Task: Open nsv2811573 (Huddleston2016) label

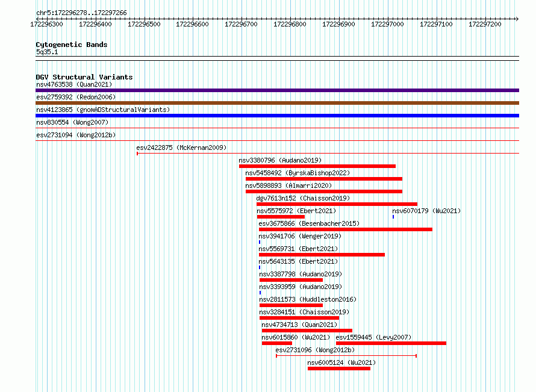Action: (308, 299)
